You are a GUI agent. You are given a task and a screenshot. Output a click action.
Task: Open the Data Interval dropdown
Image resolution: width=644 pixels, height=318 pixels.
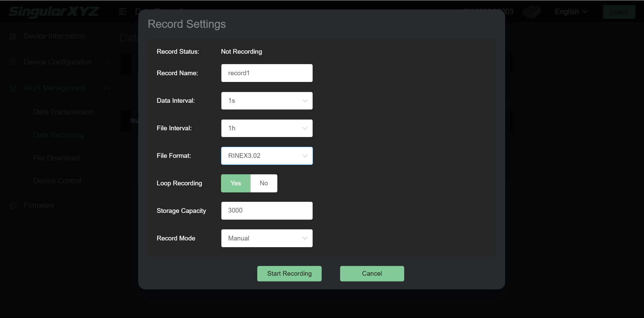(267, 101)
